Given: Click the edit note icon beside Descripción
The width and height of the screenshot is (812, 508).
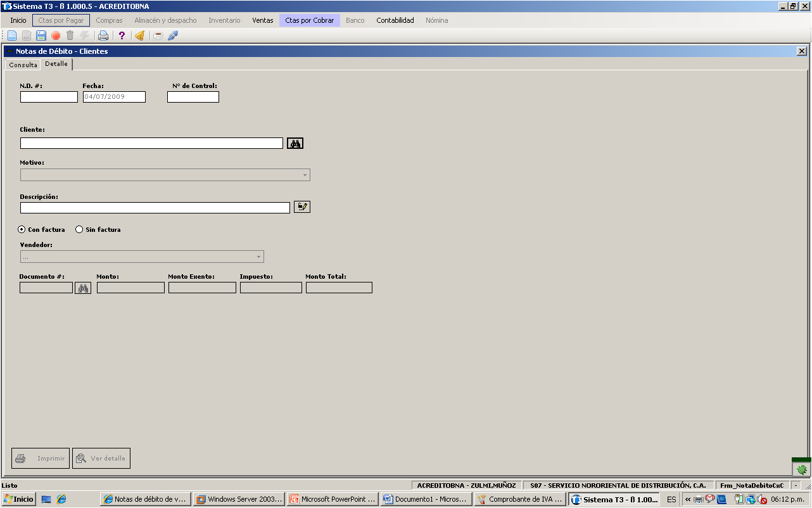Looking at the screenshot, I should 302,206.
